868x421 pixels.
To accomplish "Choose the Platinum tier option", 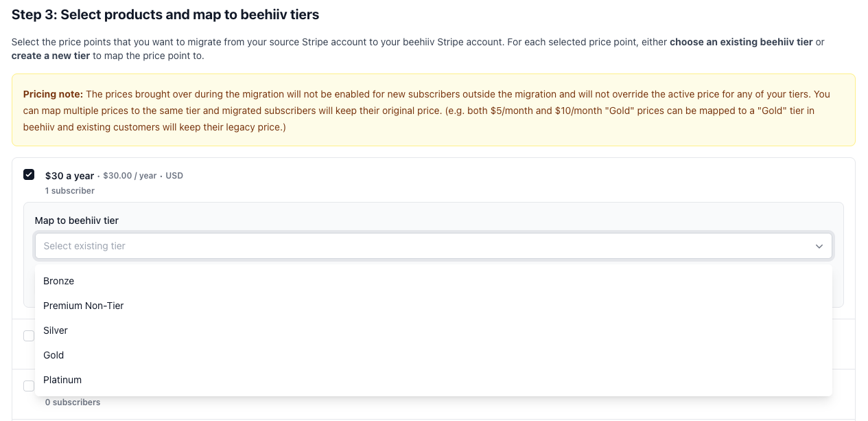I will coord(62,380).
